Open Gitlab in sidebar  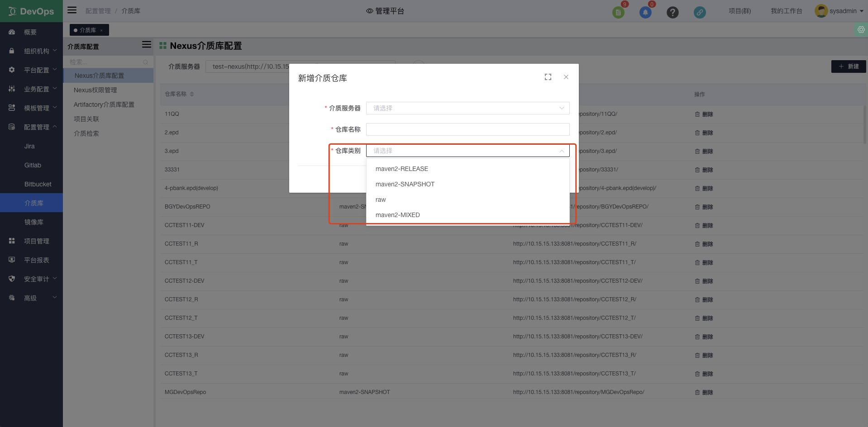click(x=31, y=165)
